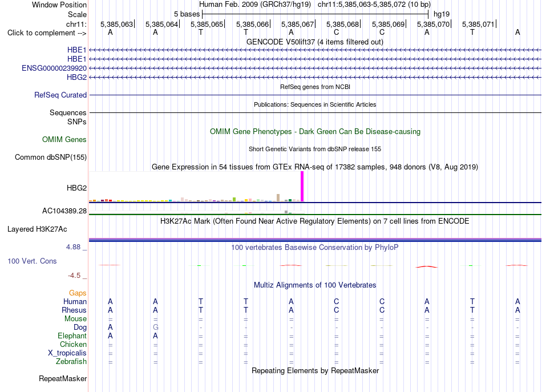
Task: Select the Sequences track label
Action: tap(68, 112)
